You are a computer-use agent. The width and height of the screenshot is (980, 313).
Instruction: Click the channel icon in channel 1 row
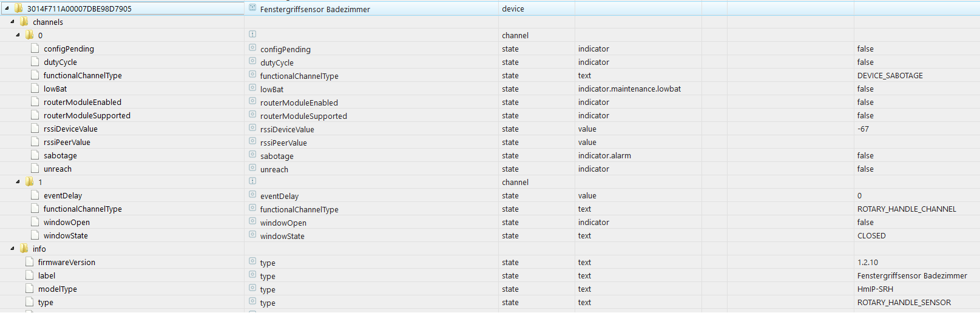(252, 181)
